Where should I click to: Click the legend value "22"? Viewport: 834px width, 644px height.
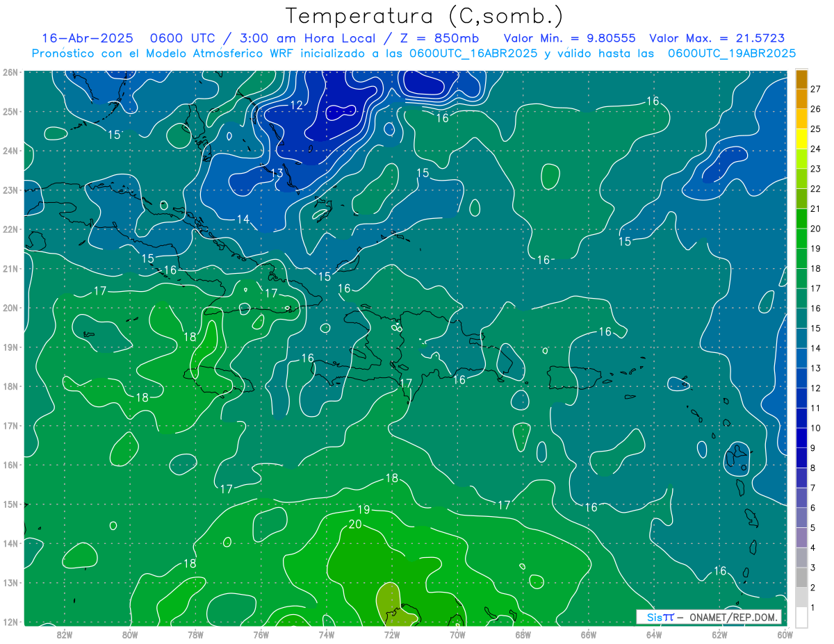[816, 189]
